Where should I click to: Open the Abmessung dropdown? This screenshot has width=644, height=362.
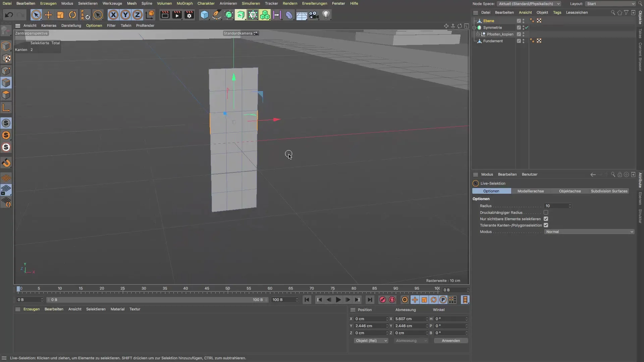(411, 341)
